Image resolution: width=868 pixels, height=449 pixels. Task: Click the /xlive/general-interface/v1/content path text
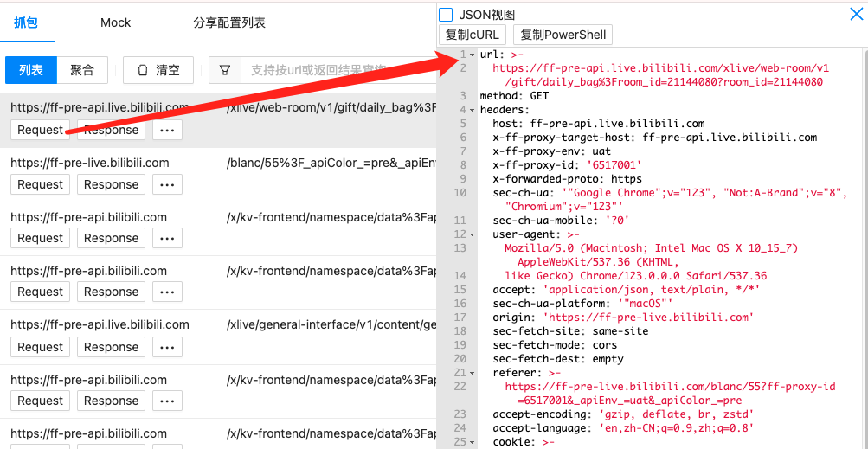332,324
